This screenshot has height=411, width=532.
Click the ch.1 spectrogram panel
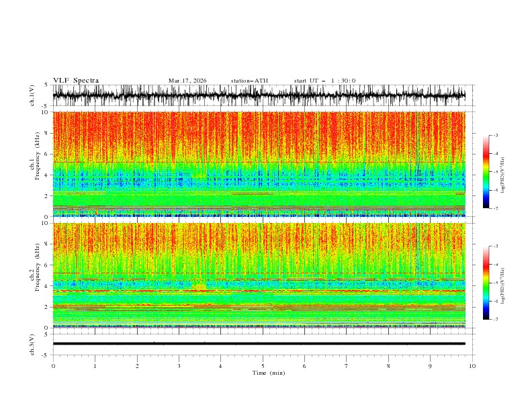point(259,164)
